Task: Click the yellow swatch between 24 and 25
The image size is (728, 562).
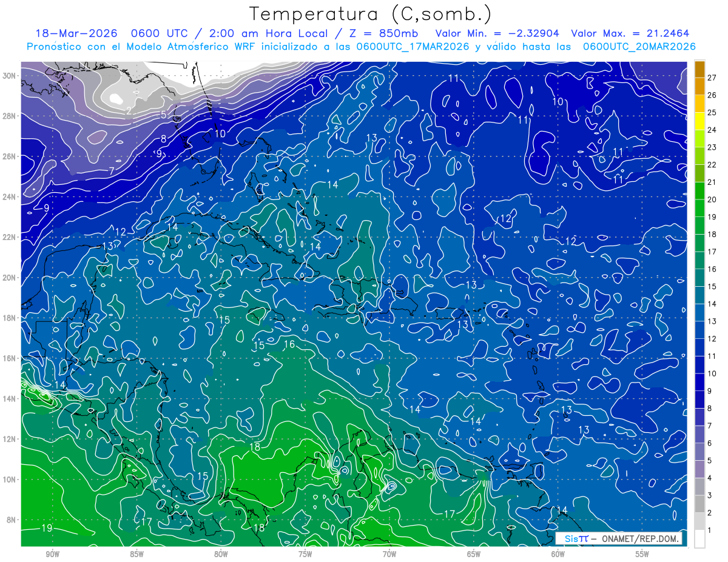Action: [699, 121]
